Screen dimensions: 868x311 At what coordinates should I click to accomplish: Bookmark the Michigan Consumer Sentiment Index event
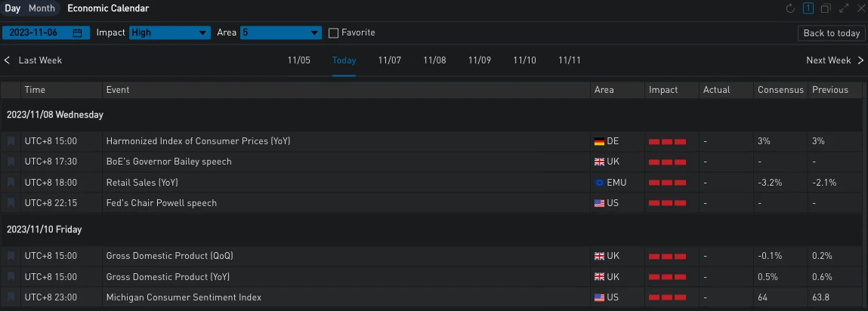(11, 297)
